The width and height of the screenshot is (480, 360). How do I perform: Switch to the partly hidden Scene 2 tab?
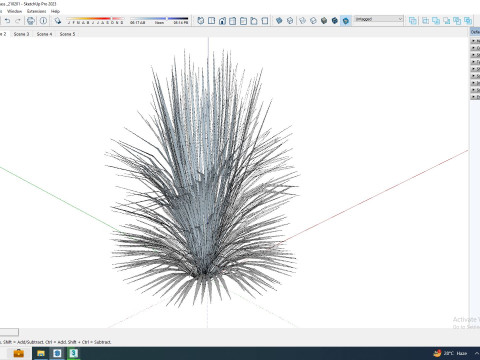(4, 34)
